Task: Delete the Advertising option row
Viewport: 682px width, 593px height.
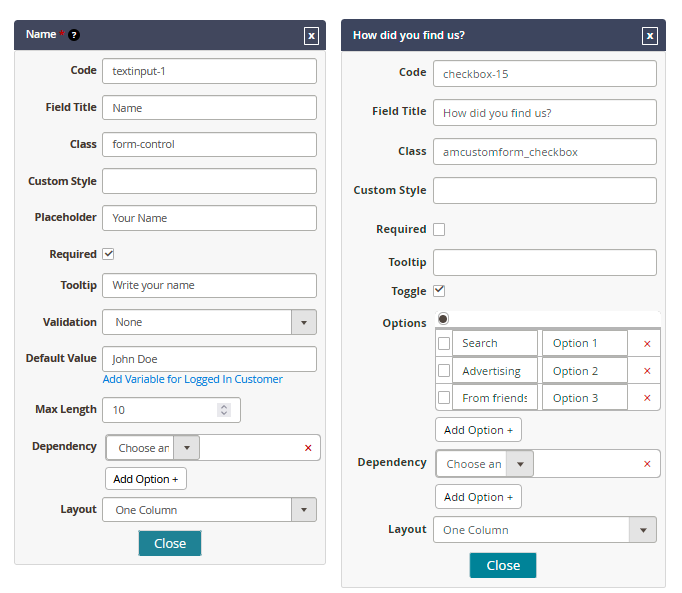Action: [647, 371]
